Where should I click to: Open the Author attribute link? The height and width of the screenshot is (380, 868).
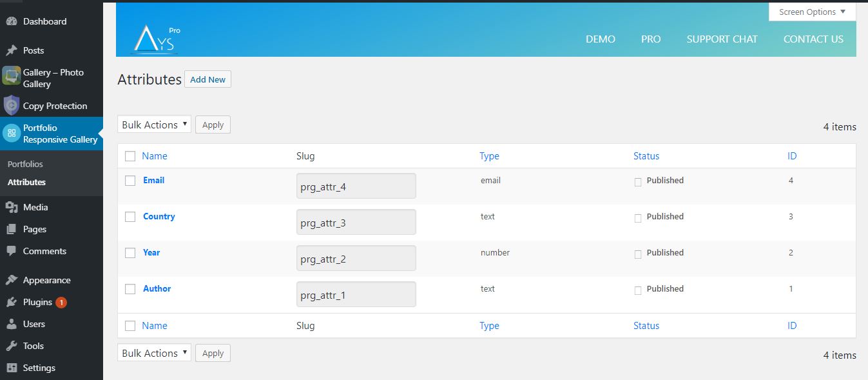(157, 288)
